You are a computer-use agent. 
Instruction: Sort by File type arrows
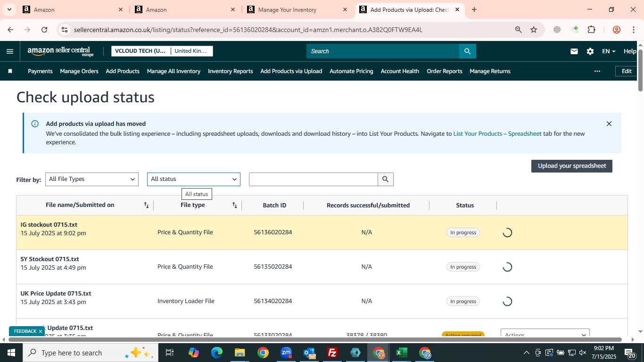[234, 205]
